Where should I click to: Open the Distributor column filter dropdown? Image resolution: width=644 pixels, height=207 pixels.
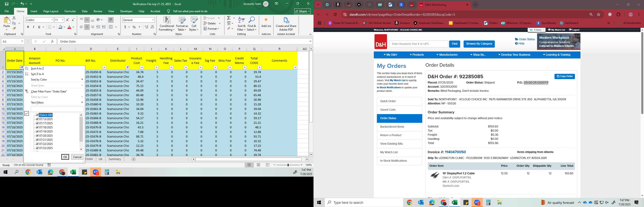point(127,67)
